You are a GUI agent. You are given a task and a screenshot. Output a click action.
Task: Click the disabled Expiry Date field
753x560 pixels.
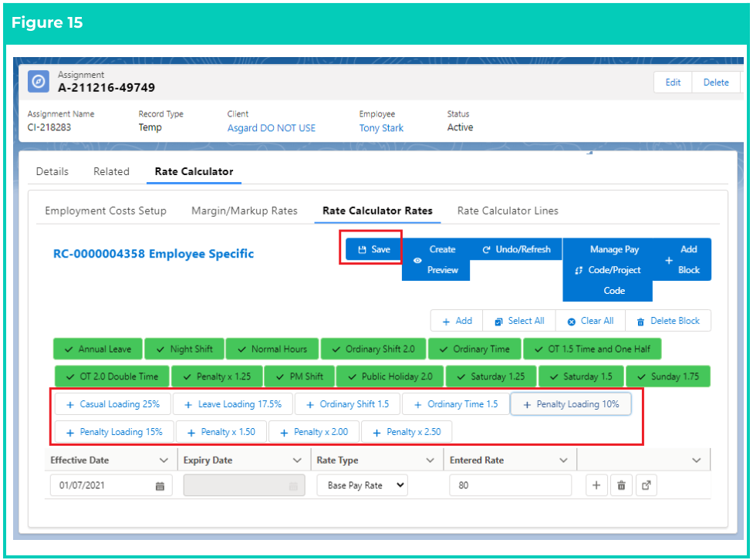click(x=245, y=485)
